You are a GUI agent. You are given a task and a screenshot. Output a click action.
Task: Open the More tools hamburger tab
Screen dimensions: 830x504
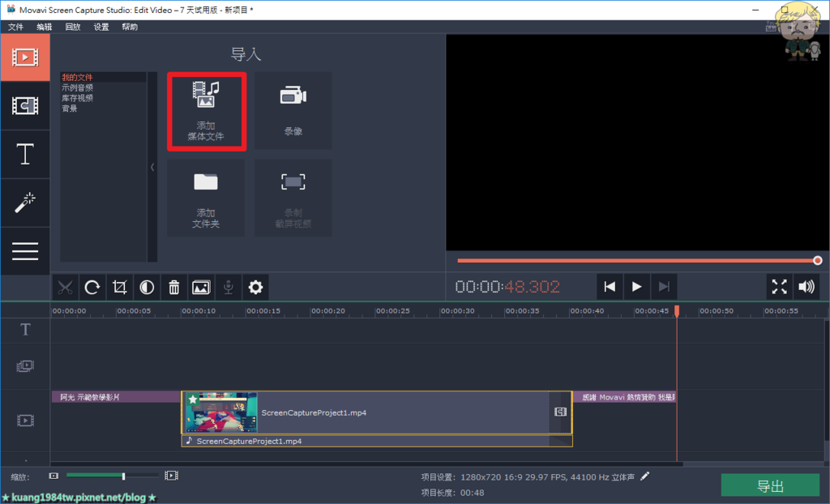point(25,251)
